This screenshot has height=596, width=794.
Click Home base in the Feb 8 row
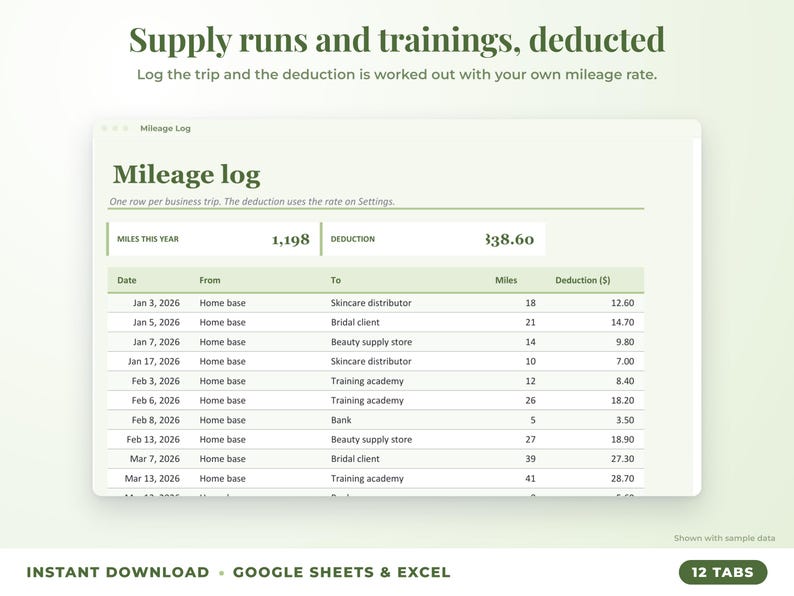coord(222,420)
